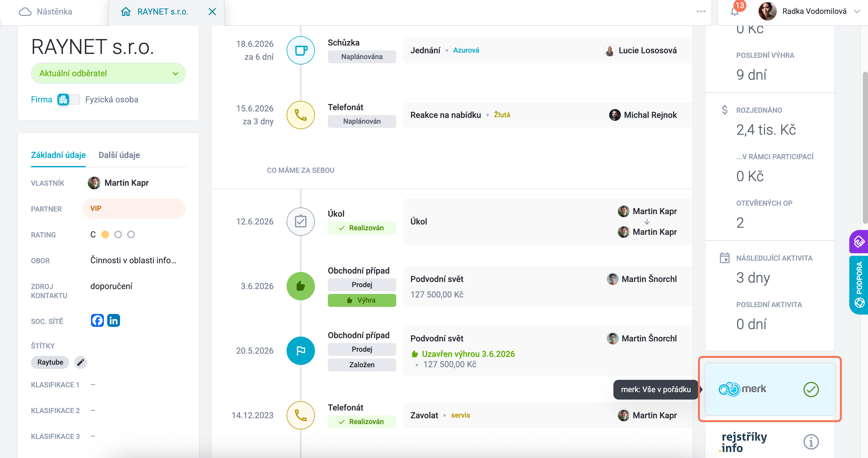
Task: Click the rejstříky.info information icon
Action: coord(811,442)
